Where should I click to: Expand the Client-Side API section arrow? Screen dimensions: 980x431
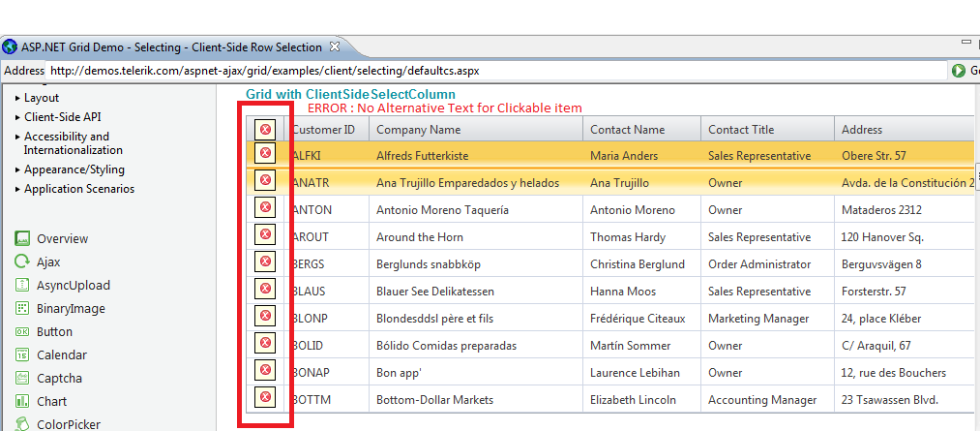tap(17, 117)
